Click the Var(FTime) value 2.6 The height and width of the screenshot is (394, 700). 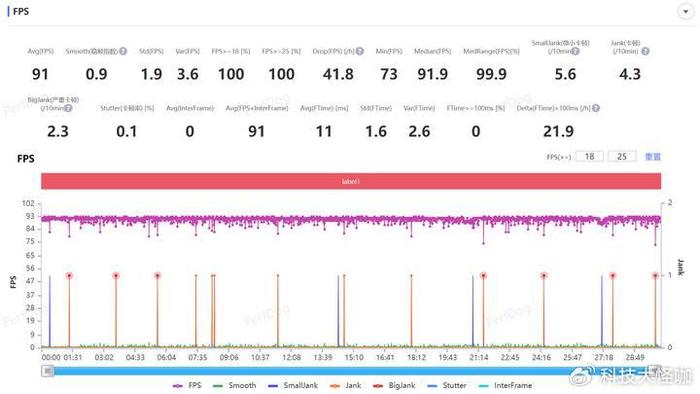[419, 131]
